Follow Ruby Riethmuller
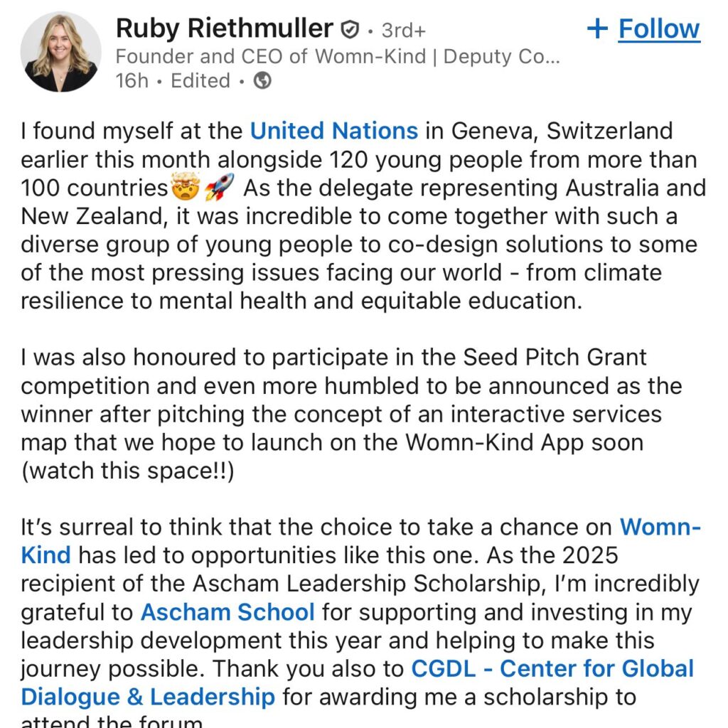728x728 pixels. 658,28
